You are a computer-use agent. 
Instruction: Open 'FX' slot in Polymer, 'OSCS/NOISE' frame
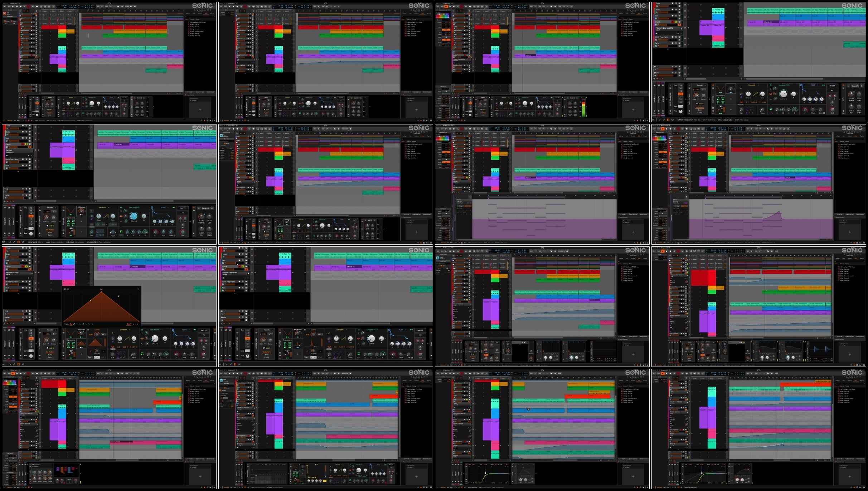point(183,213)
